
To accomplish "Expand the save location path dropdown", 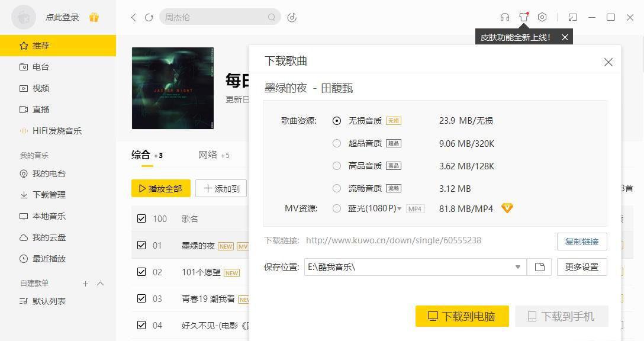I will pyautogui.click(x=518, y=267).
